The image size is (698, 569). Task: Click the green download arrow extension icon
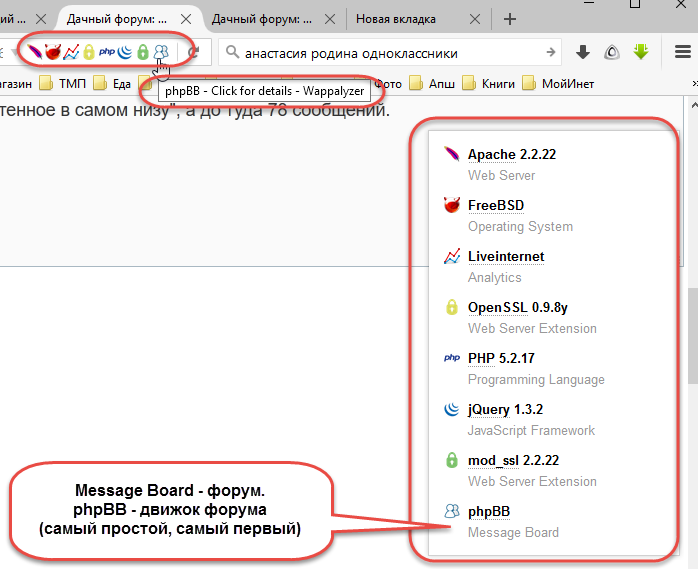[641, 52]
